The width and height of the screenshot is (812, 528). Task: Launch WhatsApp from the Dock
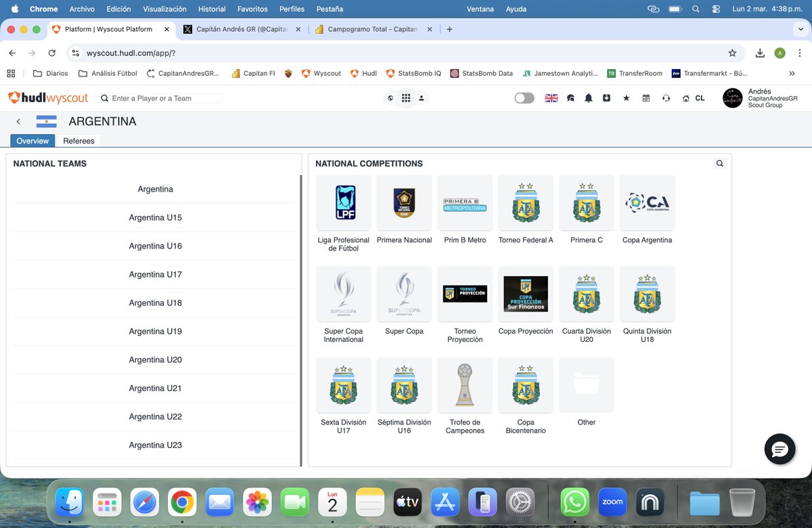[574, 502]
